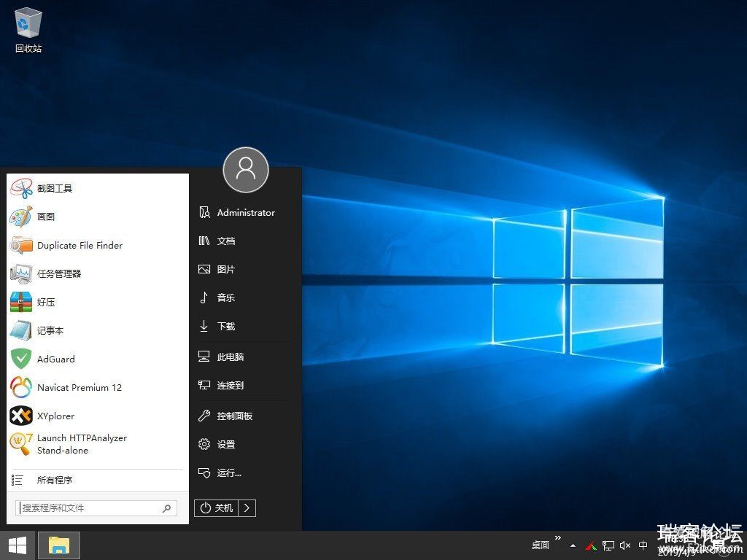The width and height of the screenshot is (747, 560).
Task: Open 控制面板 control panel
Action: coord(244,416)
